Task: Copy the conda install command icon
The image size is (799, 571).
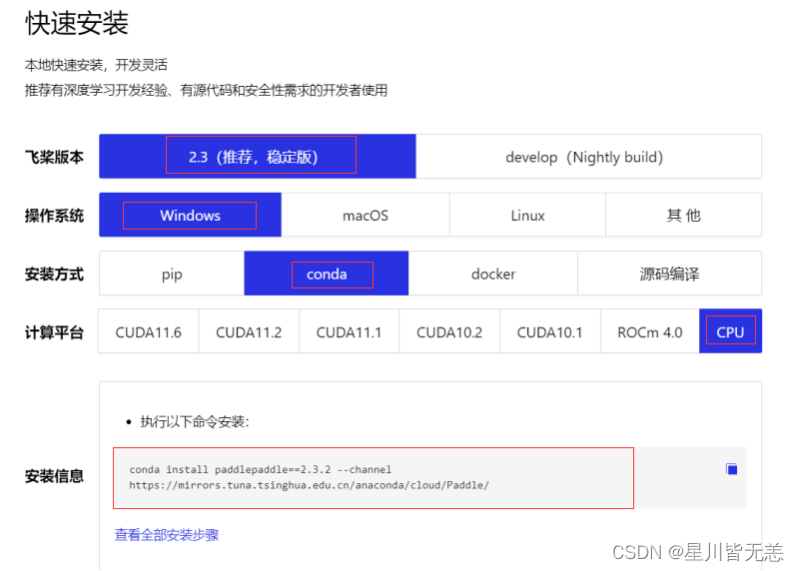Action: pyautogui.click(x=732, y=469)
